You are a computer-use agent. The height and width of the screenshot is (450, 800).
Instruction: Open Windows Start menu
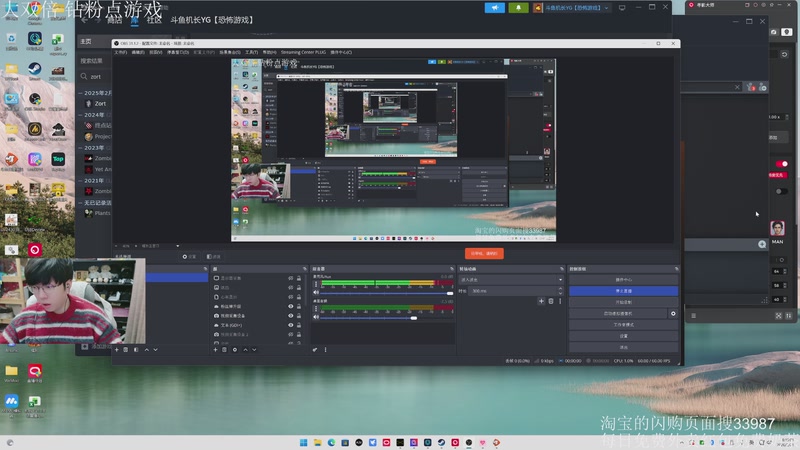[304, 442]
